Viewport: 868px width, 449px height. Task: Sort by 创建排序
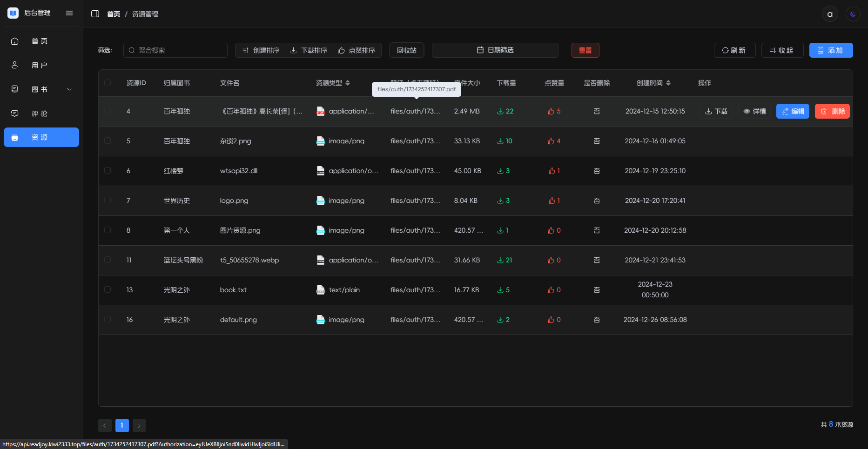(261, 50)
